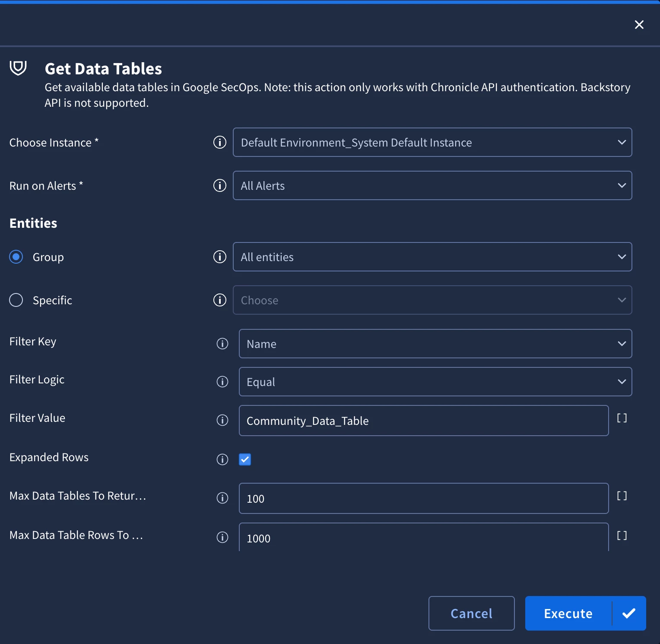This screenshot has width=660, height=644.
Task: Open the All entities group dropdown
Action: pos(432,257)
